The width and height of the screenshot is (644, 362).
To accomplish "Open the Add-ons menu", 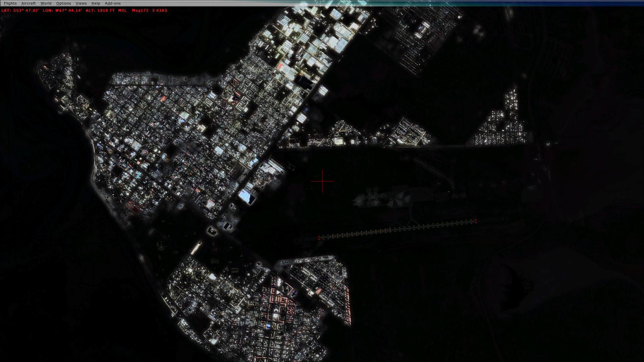I will tap(113, 3).
